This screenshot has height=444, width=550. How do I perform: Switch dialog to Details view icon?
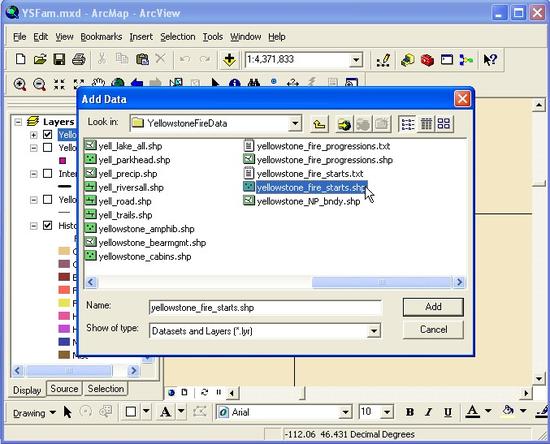tap(426, 124)
